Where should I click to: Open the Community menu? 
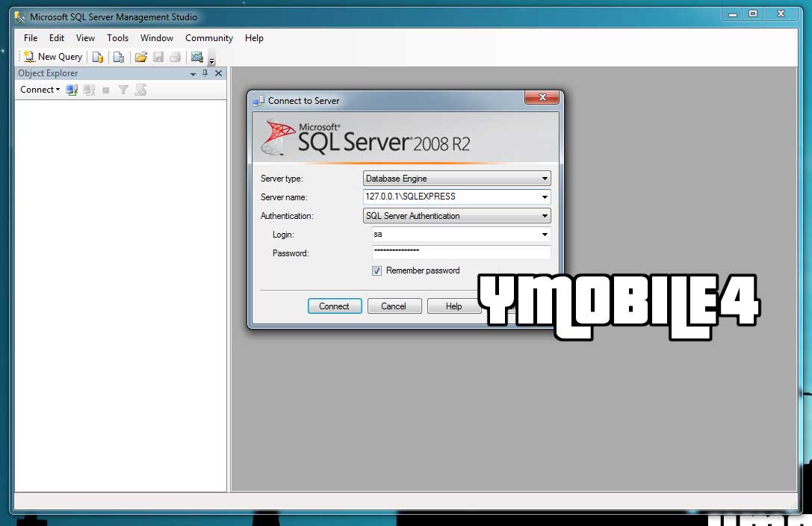[x=209, y=38]
